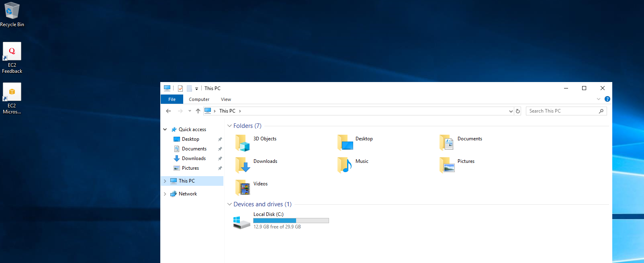Expand the ribbon with the chevron
644x263 pixels.
(x=599, y=99)
